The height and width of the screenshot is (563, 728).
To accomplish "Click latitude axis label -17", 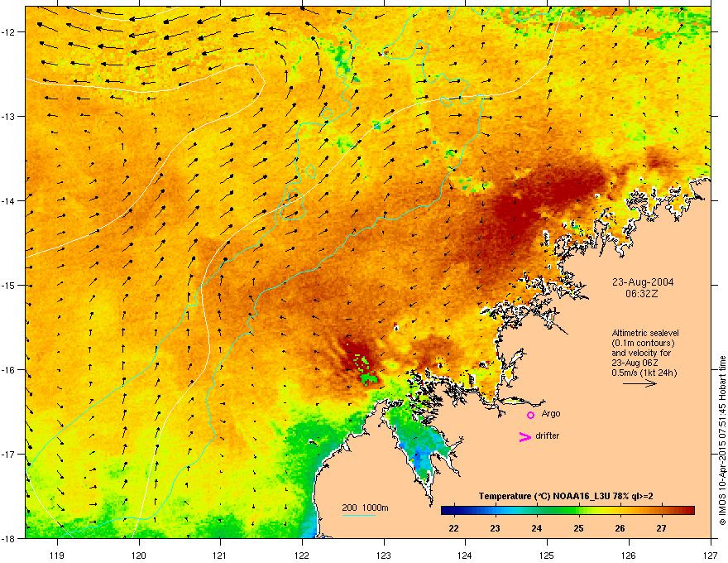I will [x=8, y=454].
